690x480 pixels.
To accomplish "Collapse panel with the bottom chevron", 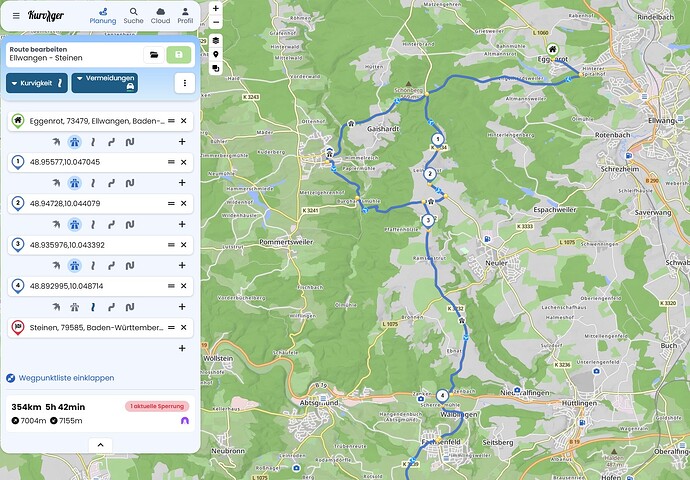I will click(100, 445).
